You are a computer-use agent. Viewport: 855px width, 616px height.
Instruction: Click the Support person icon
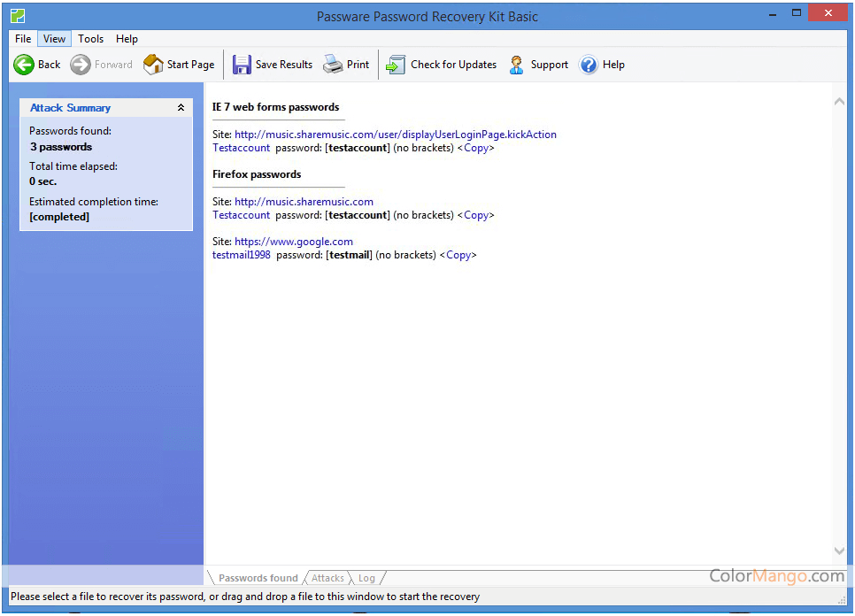[517, 65]
